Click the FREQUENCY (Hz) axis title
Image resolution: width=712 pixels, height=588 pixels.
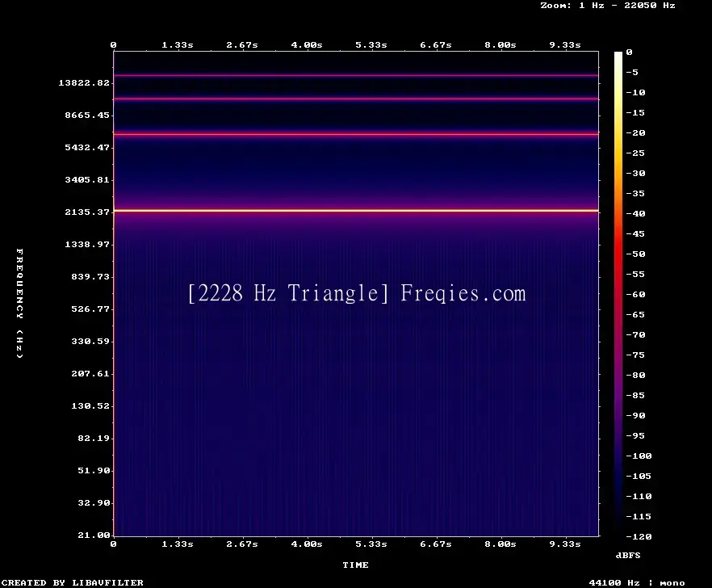click(19, 303)
